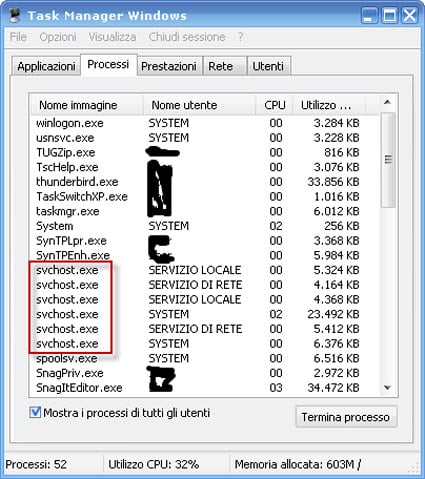Select the taskmgr.exe process
The image size is (425, 479).
(x=204, y=211)
